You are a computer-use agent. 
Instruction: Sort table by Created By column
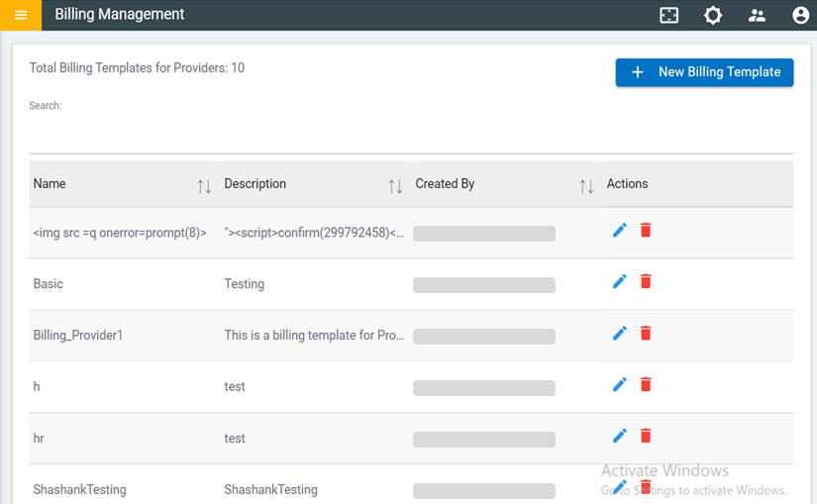coord(586,185)
